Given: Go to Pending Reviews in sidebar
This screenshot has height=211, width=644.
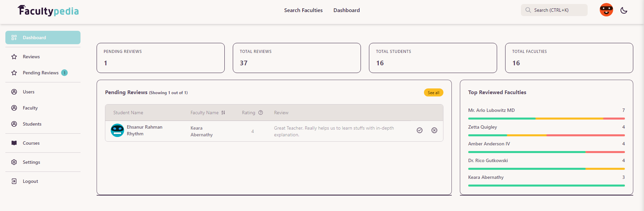Looking at the screenshot, I should pyautogui.click(x=43, y=73).
